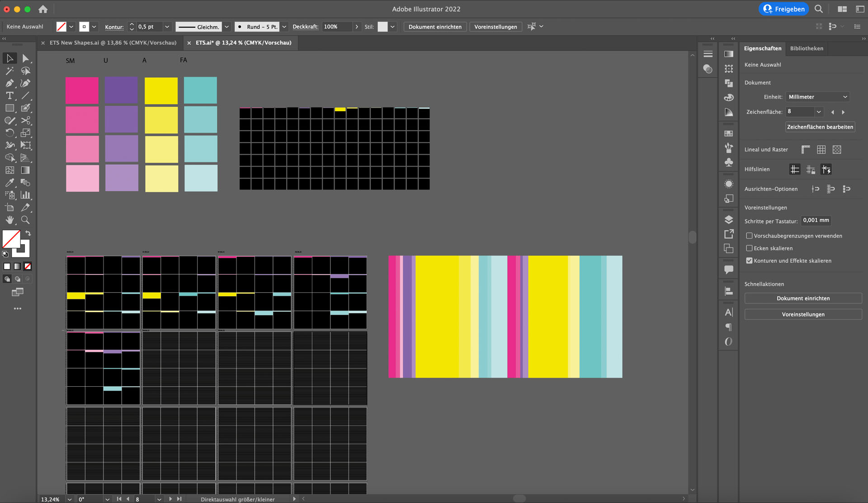Toggle the transparency grid icon
The width and height of the screenshot is (868, 503).
(837, 150)
